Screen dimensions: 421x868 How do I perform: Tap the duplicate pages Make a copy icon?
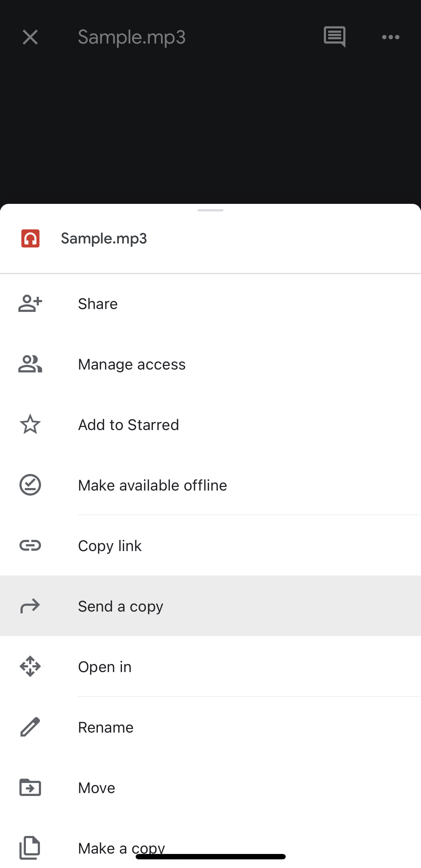click(x=30, y=848)
